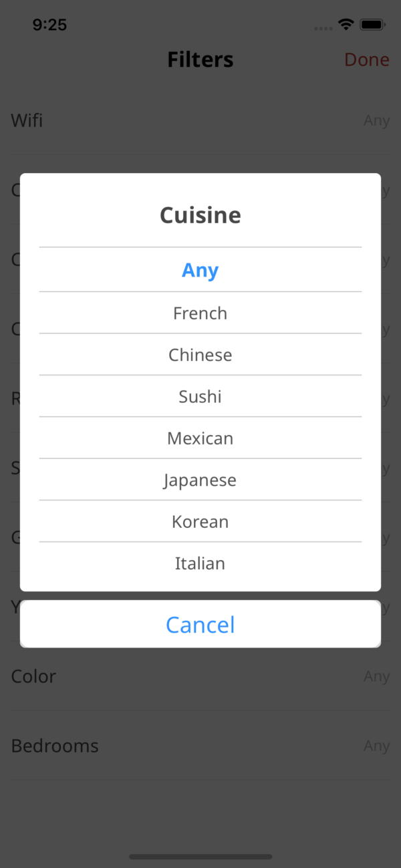Select French cuisine
This screenshot has width=401, height=868.
pyautogui.click(x=200, y=313)
